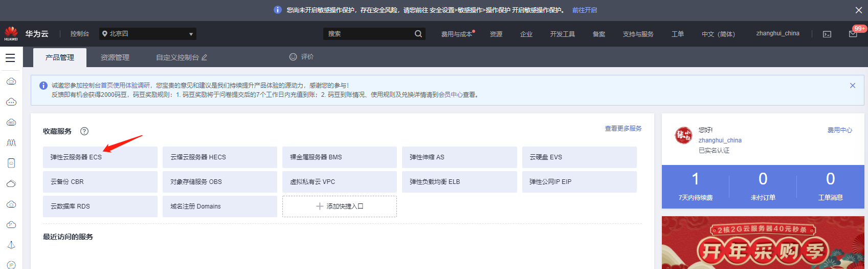
Task: Open the OBS cloud-upload icon in the left sidebar
Action: (11, 204)
